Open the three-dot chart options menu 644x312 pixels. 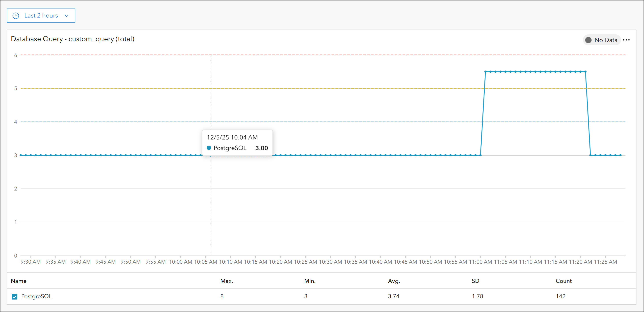point(626,40)
